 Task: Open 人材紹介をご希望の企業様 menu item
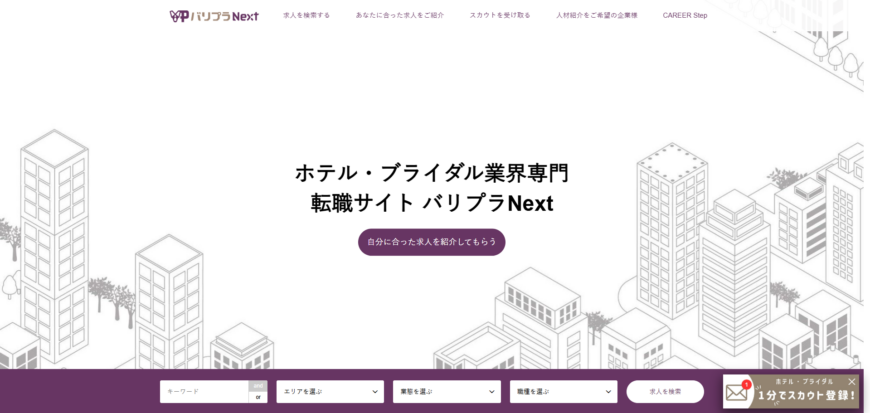point(597,16)
